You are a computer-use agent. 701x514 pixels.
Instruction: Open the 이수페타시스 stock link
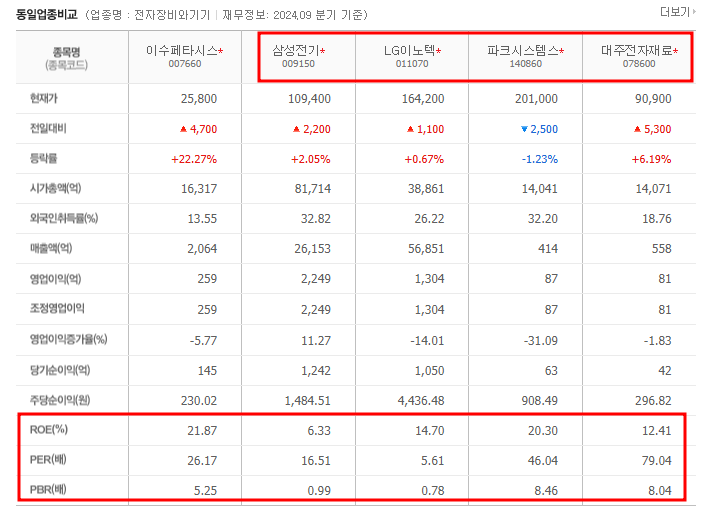pyautogui.click(x=184, y=51)
